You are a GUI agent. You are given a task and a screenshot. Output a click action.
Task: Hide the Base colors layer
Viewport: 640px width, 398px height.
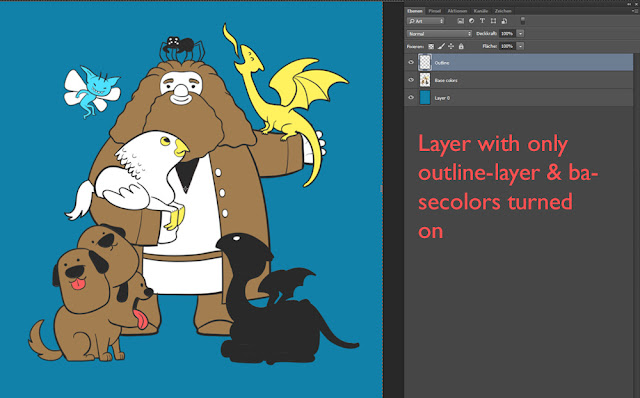(x=411, y=80)
